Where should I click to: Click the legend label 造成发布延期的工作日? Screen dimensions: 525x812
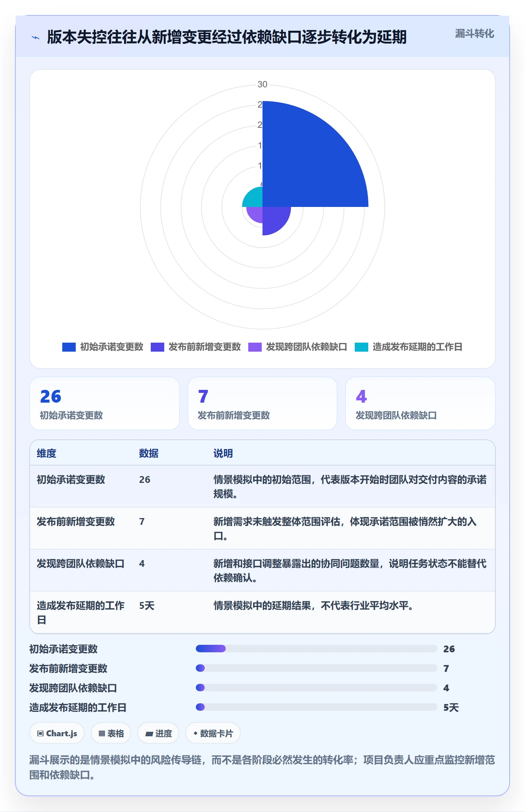(417, 347)
